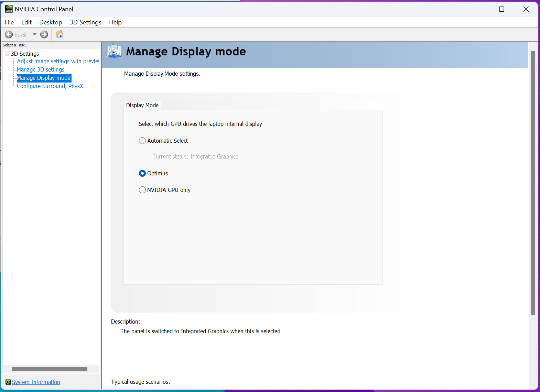540x392 pixels.
Task: Click the task pane horizontal scrollbar
Action: [x=50, y=369]
